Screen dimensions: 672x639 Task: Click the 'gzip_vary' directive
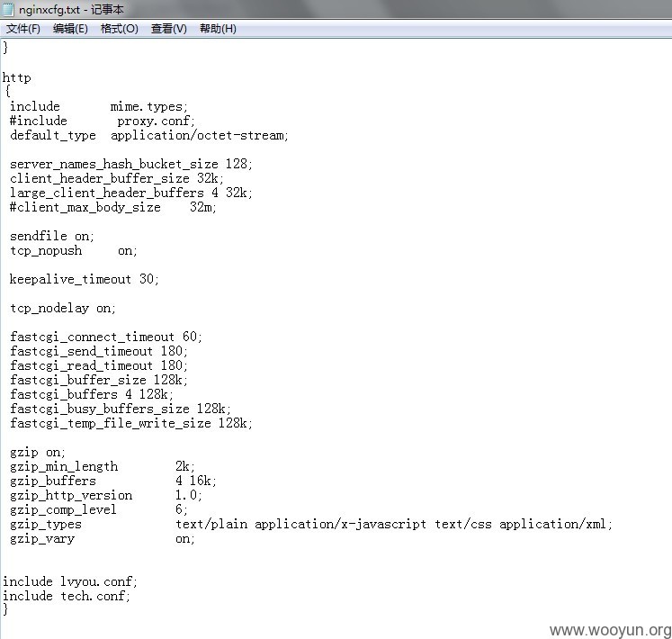[42, 538]
